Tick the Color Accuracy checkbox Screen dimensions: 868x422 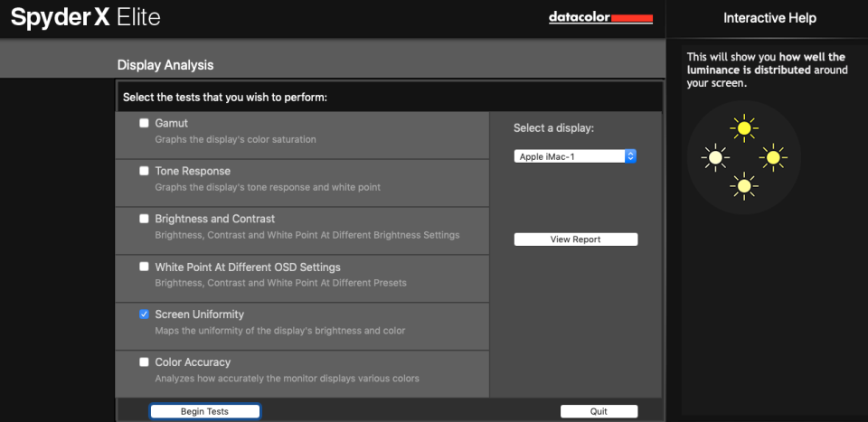(144, 362)
